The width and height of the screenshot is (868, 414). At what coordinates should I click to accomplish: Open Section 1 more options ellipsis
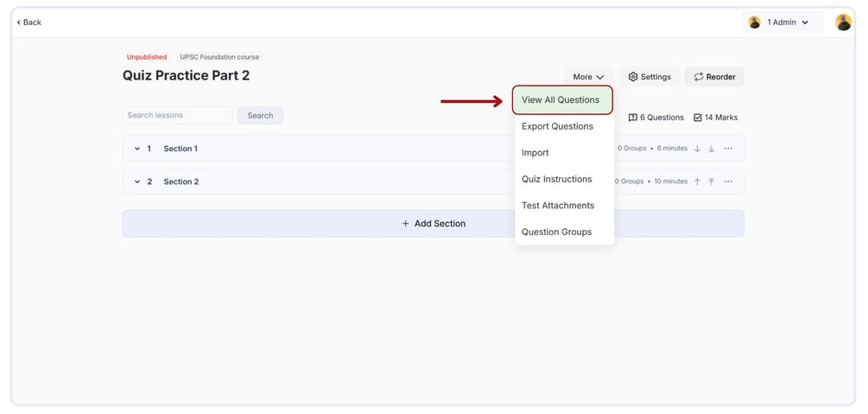(728, 149)
